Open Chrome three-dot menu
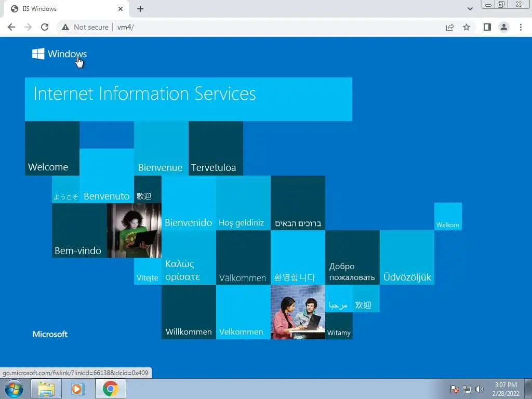Image resolution: width=532 pixels, height=399 pixels. 521,27
